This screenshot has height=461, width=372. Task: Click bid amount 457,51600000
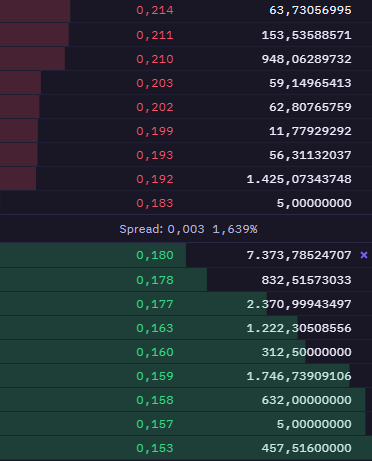click(307, 448)
